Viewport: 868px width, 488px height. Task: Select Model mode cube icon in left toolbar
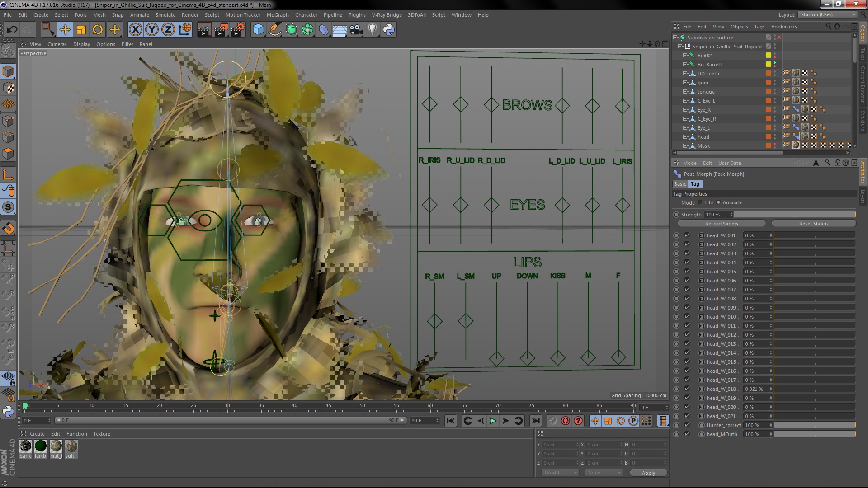[x=8, y=71]
